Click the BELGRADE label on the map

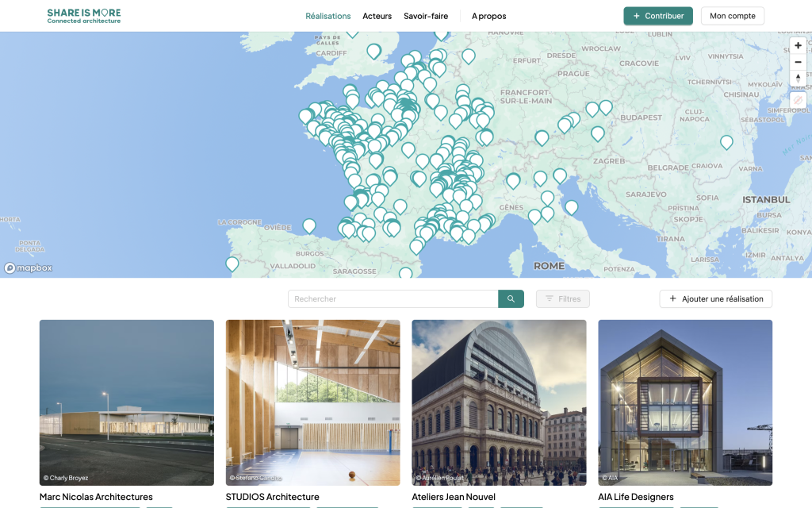668,168
